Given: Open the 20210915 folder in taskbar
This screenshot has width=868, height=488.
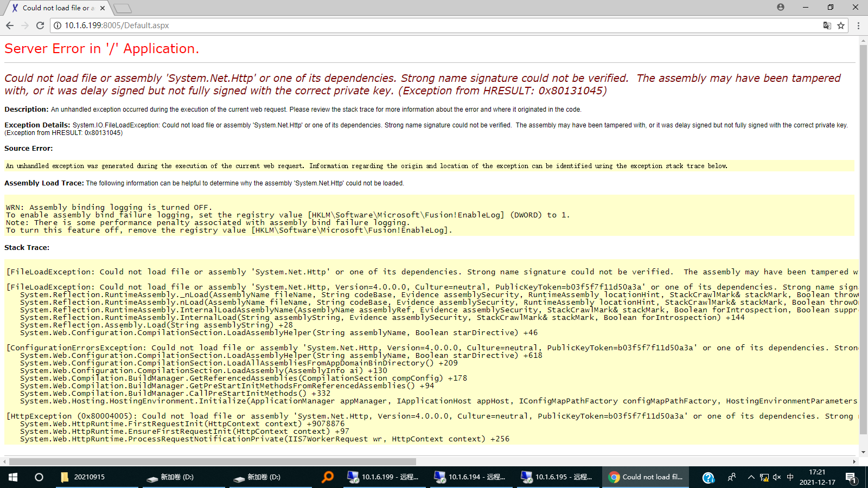Looking at the screenshot, I should tap(83, 477).
